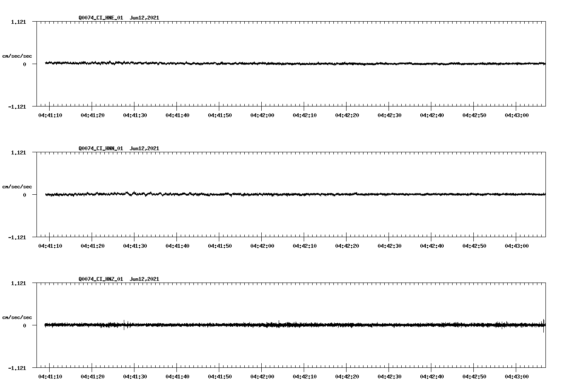Select the 04:42:00 time label on HNN plot
Image resolution: width=576 pixels, height=392 pixels.
tap(262, 246)
